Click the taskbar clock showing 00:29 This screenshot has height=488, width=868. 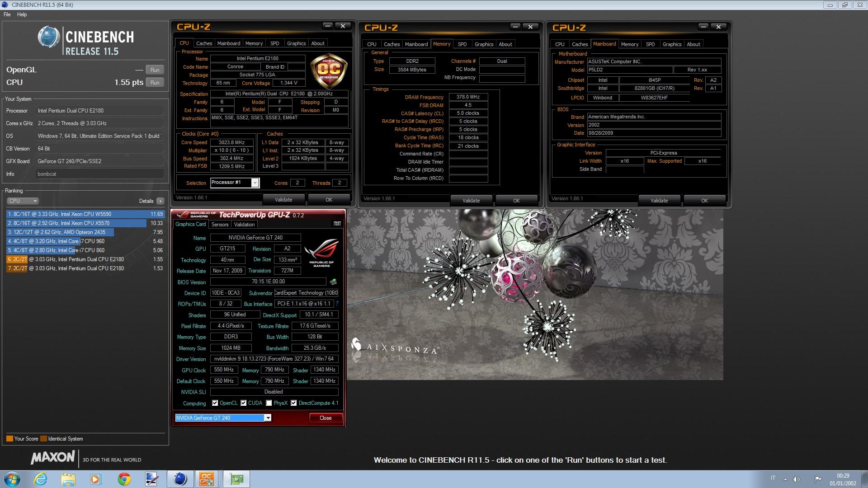[843, 479]
